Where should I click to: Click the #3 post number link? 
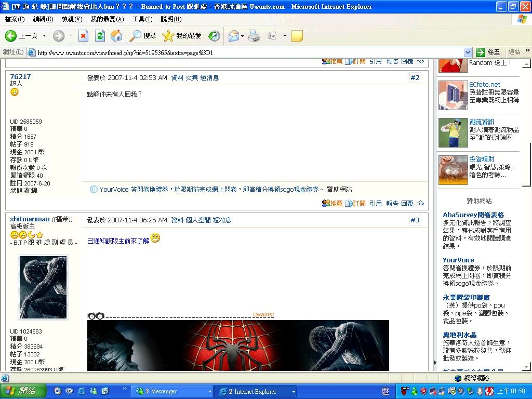click(x=415, y=220)
